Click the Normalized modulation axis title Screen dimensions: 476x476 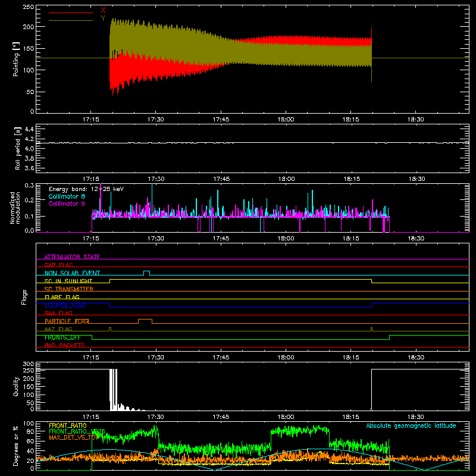coord(15,208)
